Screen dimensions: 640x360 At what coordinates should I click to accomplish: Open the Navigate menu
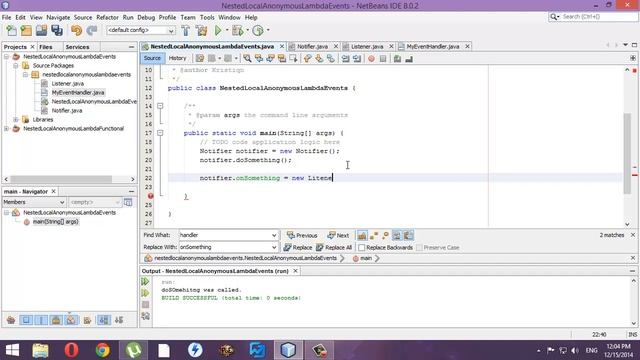point(58,18)
